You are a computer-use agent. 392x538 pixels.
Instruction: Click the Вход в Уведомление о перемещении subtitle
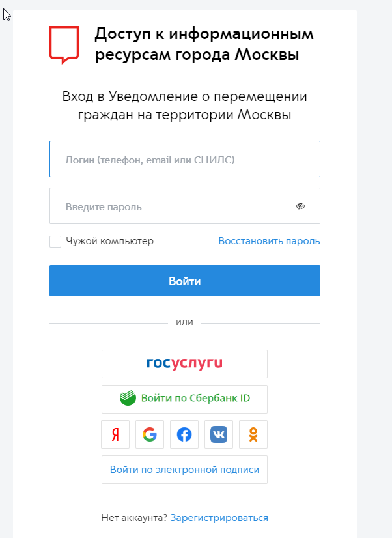[184, 106]
